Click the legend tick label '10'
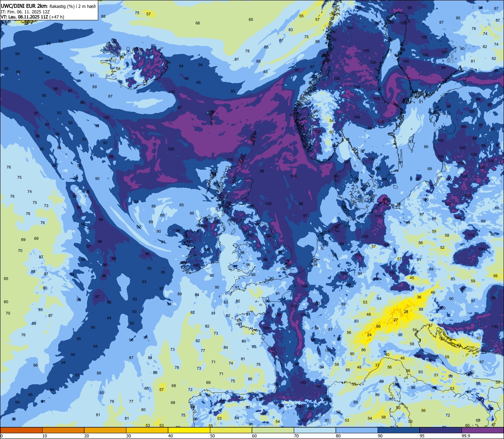 45,436
